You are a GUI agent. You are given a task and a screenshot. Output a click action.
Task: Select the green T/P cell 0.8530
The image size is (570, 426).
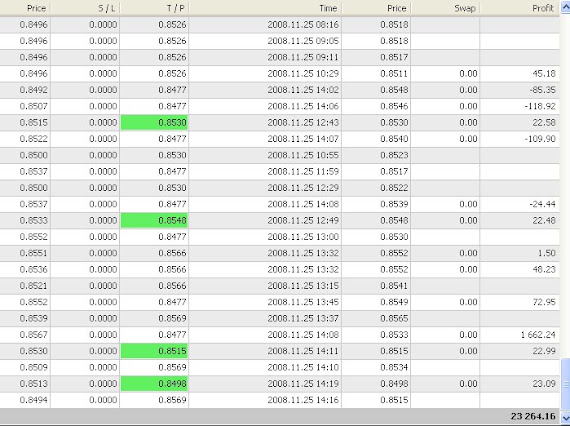click(154, 122)
